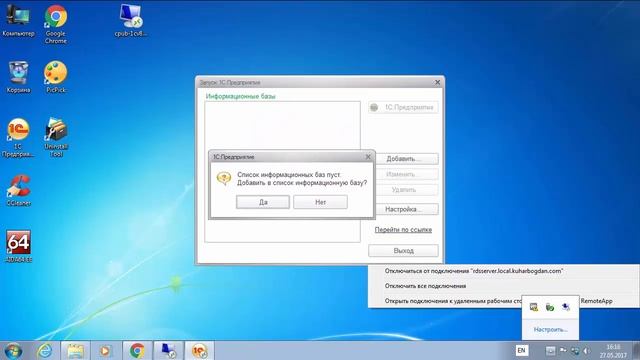Select the cpub-1cv8 RemoteApp desktop shortcut
Viewport: 640px width, 360px height.
(131, 20)
